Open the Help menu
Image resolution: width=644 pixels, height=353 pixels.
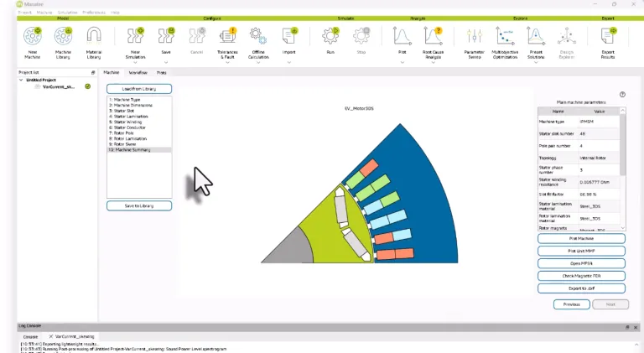tap(115, 13)
